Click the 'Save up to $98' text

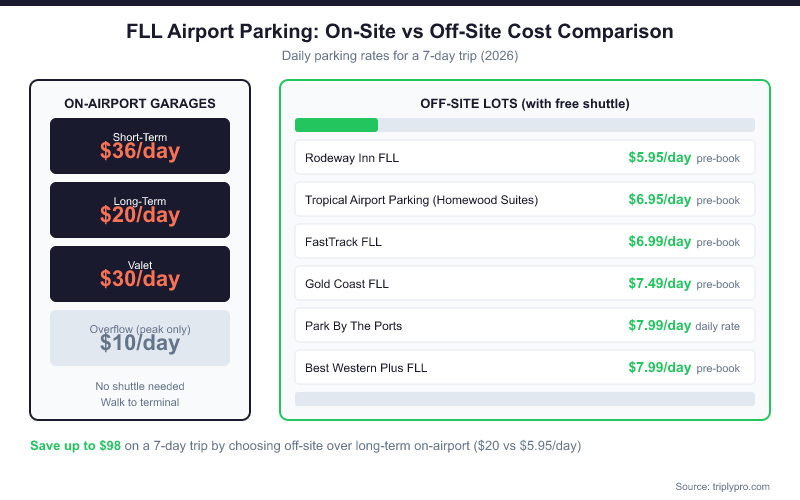click(76, 446)
